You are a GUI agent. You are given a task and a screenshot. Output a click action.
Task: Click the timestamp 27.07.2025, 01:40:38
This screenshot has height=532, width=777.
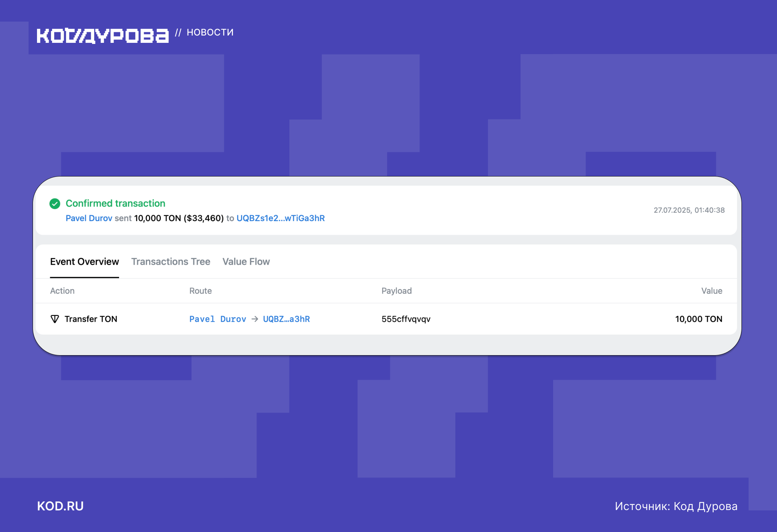[x=689, y=210]
